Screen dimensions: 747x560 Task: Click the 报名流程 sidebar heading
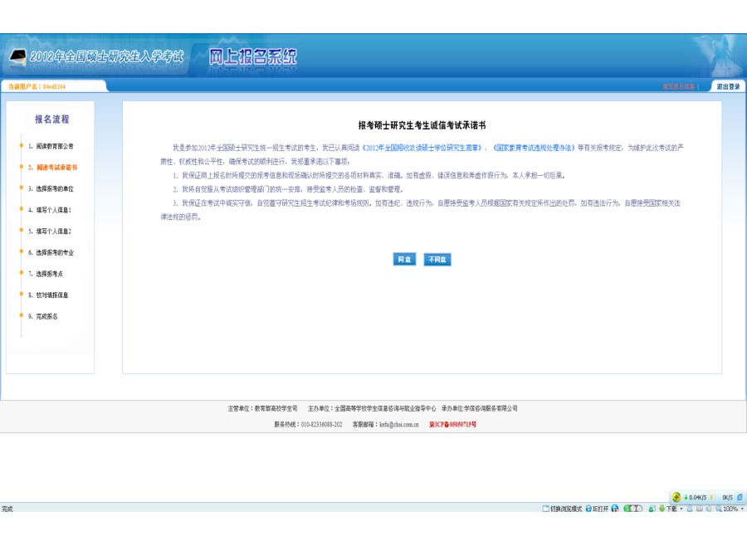tap(52, 119)
